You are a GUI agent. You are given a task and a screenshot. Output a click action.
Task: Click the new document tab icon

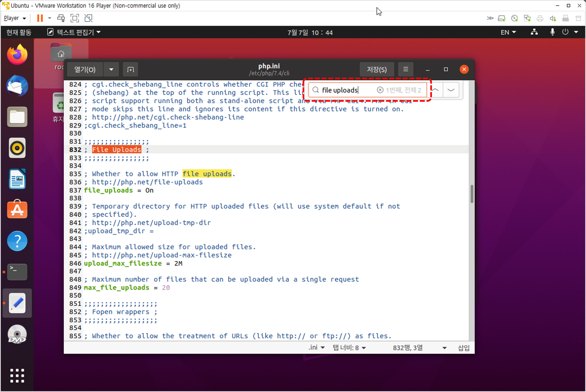[x=130, y=69]
